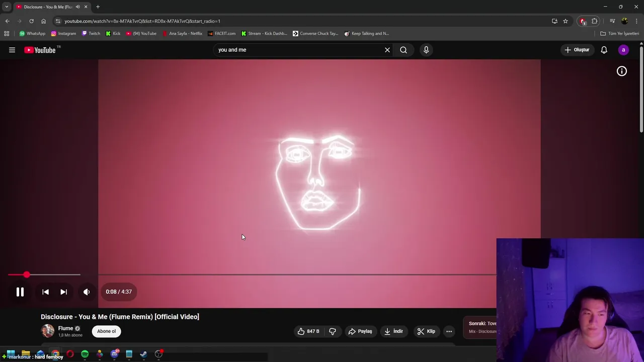Open the YouTube hamburger guide menu
The height and width of the screenshot is (362, 644).
pyautogui.click(x=12, y=50)
